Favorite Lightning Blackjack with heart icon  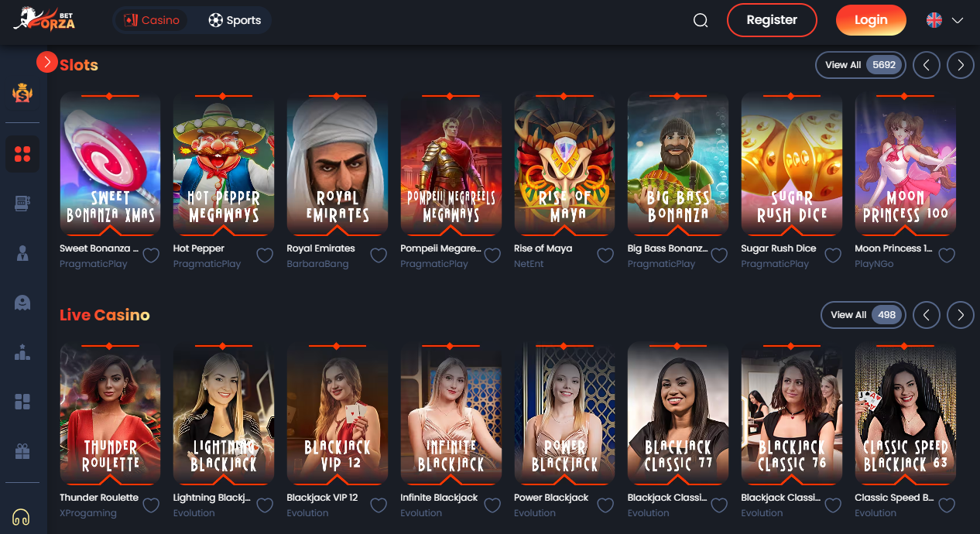tap(265, 505)
